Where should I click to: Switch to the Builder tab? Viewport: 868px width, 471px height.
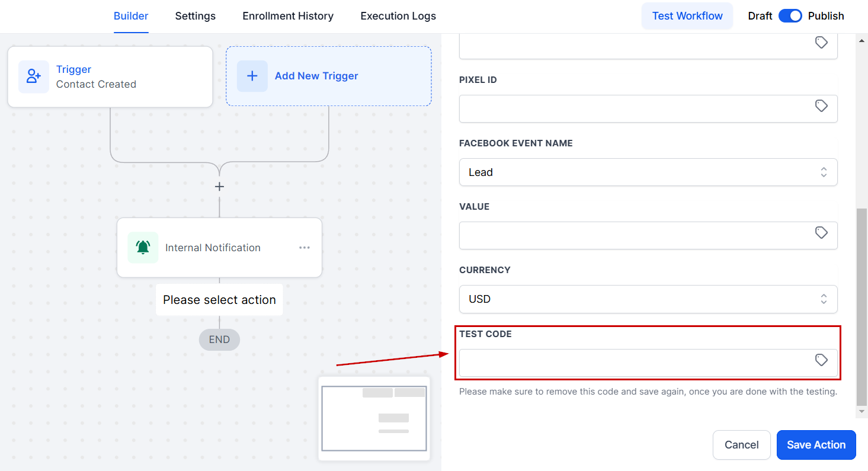(131, 16)
